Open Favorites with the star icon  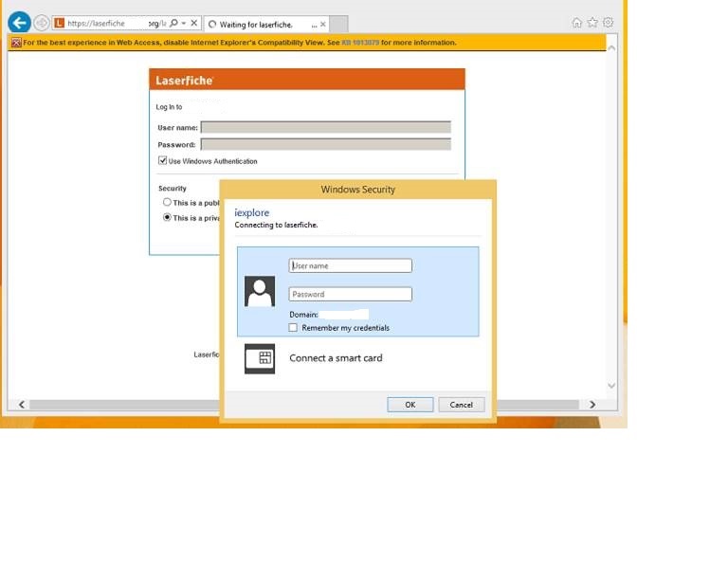point(592,23)
